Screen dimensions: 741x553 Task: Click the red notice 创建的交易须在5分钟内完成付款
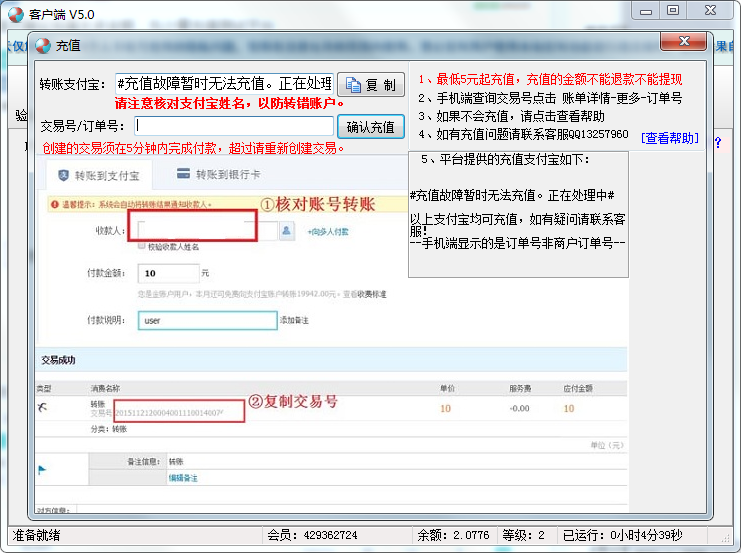[193, 148]
